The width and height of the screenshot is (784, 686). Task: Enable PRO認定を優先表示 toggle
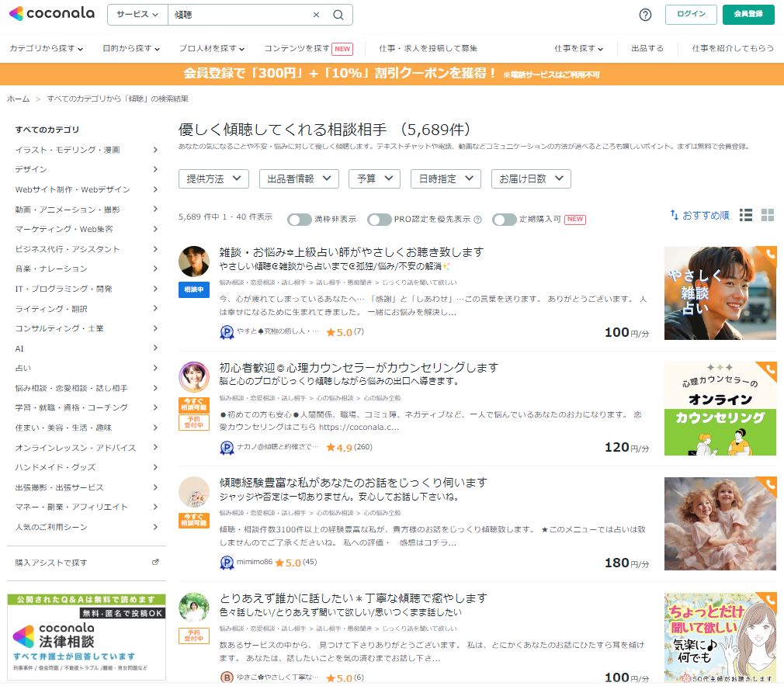click(379, 220)
